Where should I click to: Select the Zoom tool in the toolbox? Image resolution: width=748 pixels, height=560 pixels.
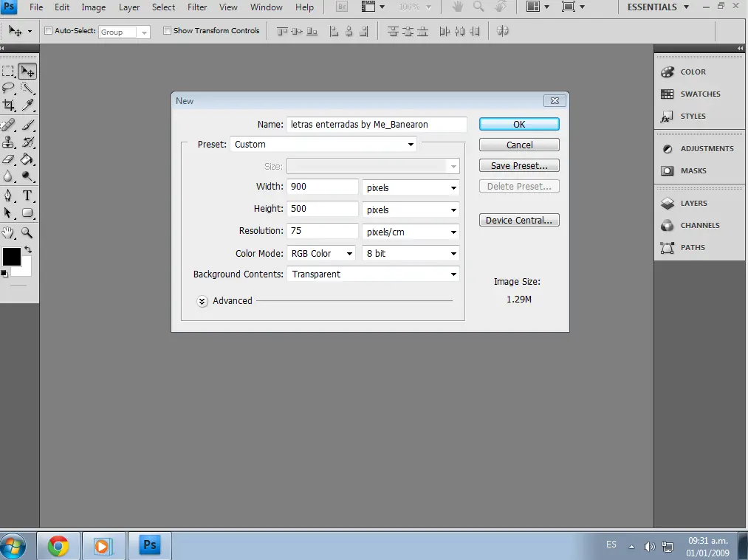(27, 233)
